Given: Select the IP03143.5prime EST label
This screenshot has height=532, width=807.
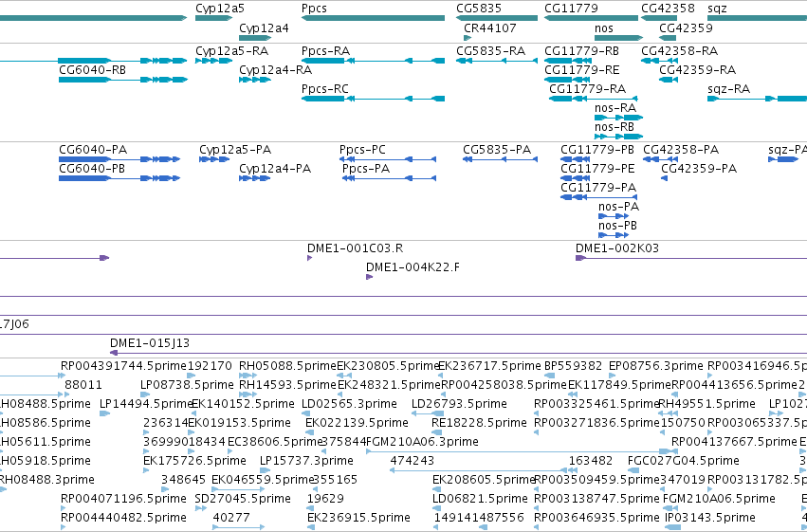Looking at the screenshot, I should click(710, 518).
